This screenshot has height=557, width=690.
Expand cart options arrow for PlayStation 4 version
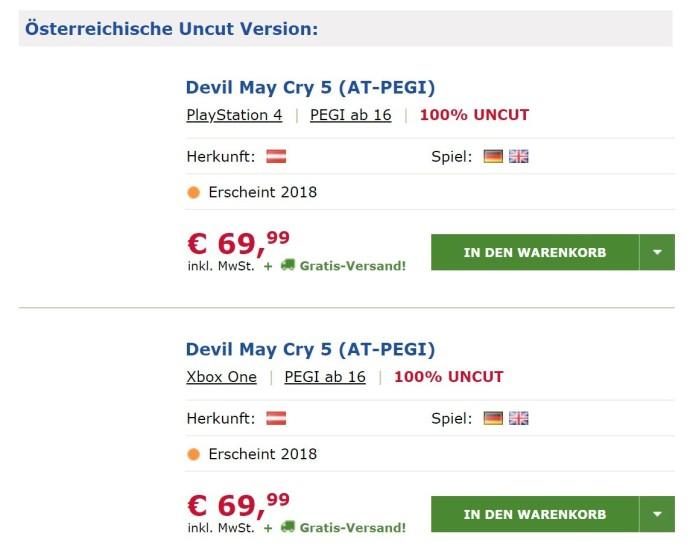[657, 252]
